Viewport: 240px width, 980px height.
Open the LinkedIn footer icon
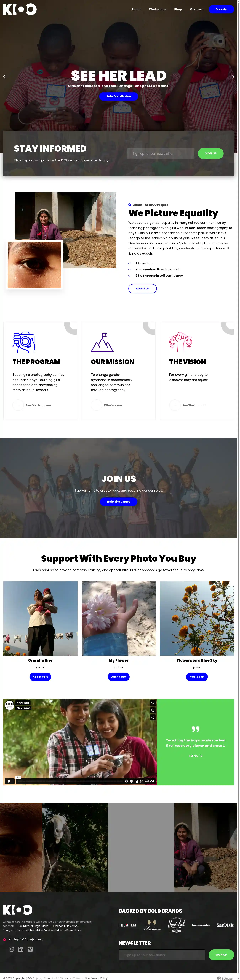21,949
